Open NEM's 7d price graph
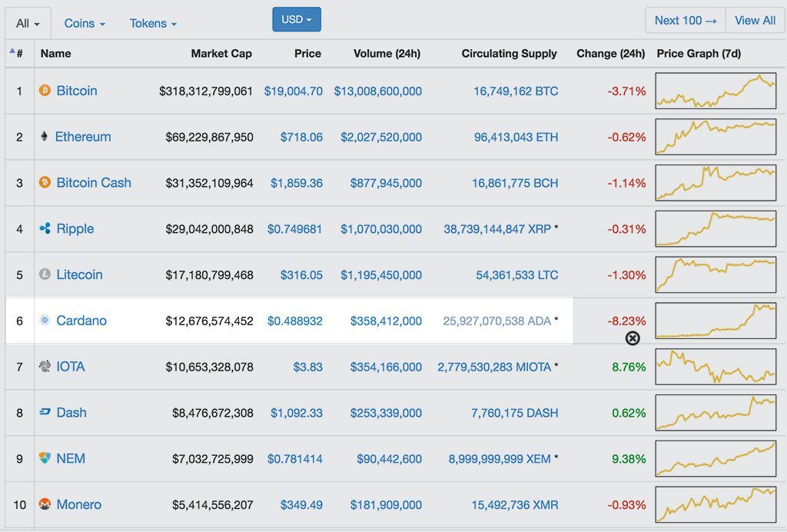The image size is (787, 532). pos(716,458)
